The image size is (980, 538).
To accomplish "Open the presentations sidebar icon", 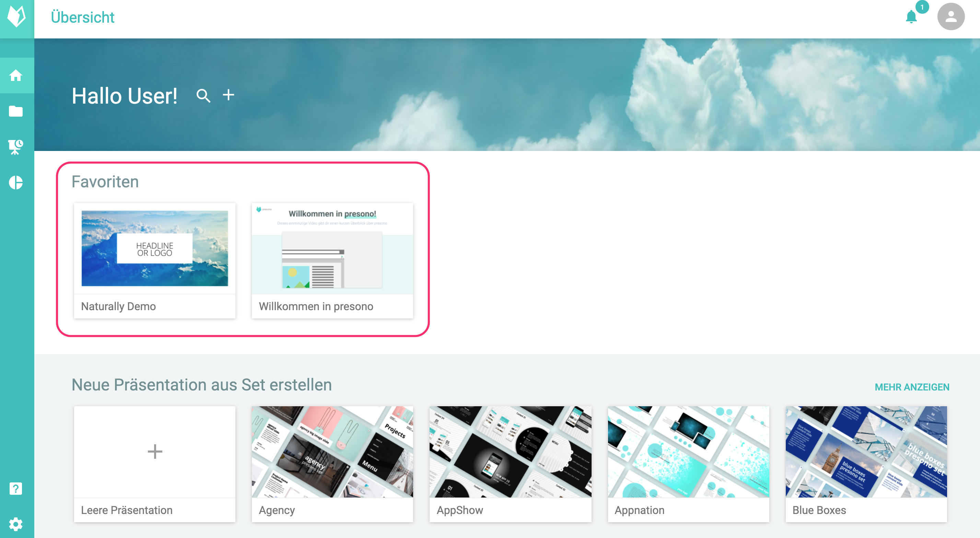I will (x=16, y=147).
